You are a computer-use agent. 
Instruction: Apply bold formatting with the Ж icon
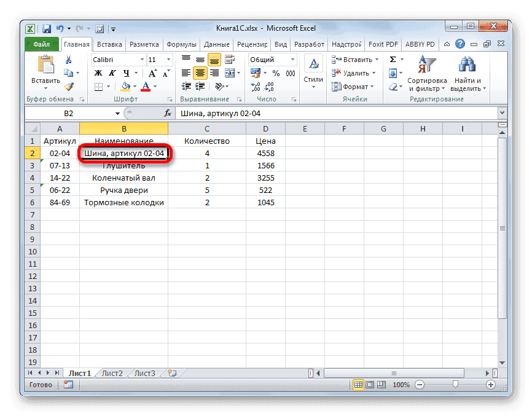pyautogui.click(x=98, y=72)
